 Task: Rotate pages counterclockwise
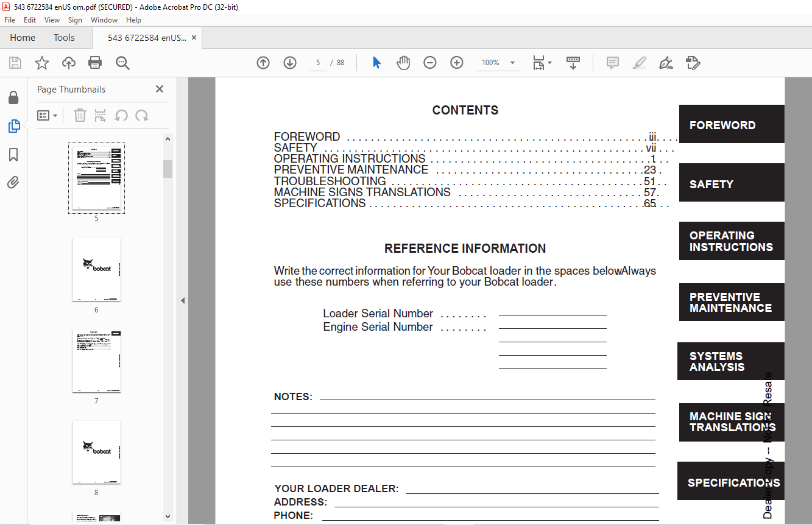click(x=121, y=115)
